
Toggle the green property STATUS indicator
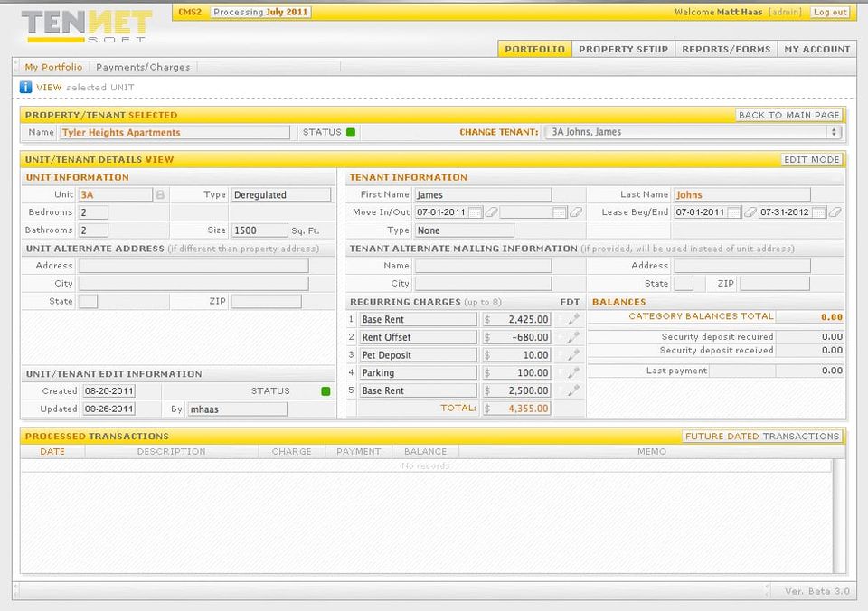tap(351, 133)
